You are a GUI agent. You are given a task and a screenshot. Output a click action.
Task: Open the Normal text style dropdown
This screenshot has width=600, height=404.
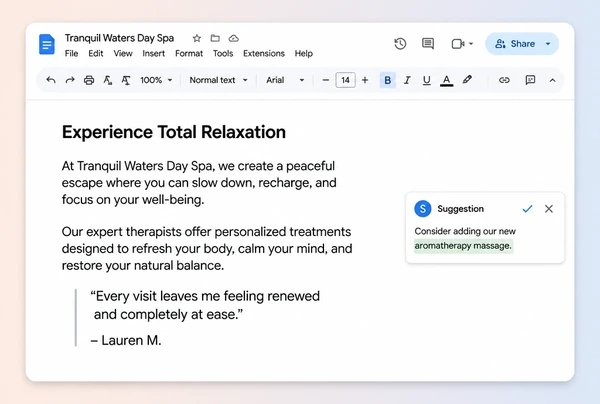pyautogui.click(x=218, y=80)
